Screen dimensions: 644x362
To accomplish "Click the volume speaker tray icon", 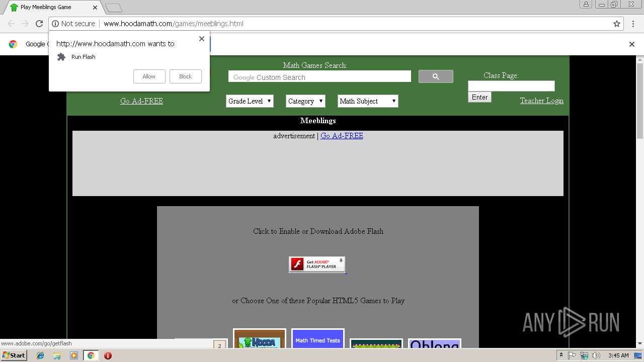I will (596, 355).
